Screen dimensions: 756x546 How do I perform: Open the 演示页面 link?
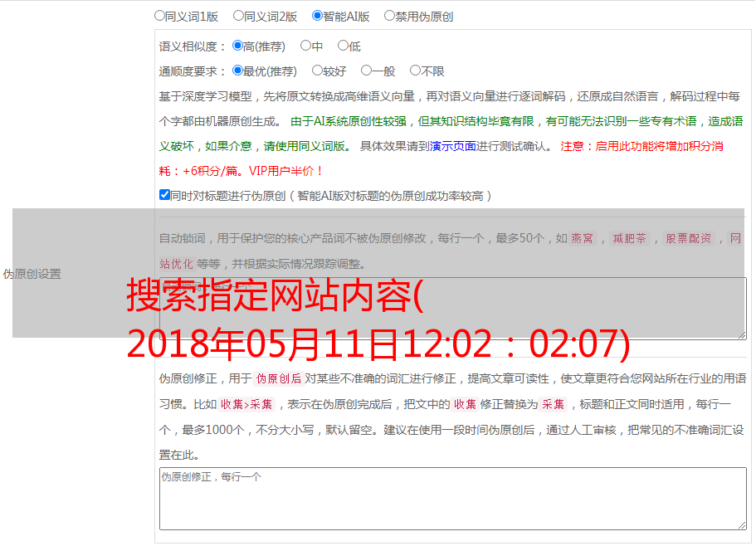pos(453,146)
